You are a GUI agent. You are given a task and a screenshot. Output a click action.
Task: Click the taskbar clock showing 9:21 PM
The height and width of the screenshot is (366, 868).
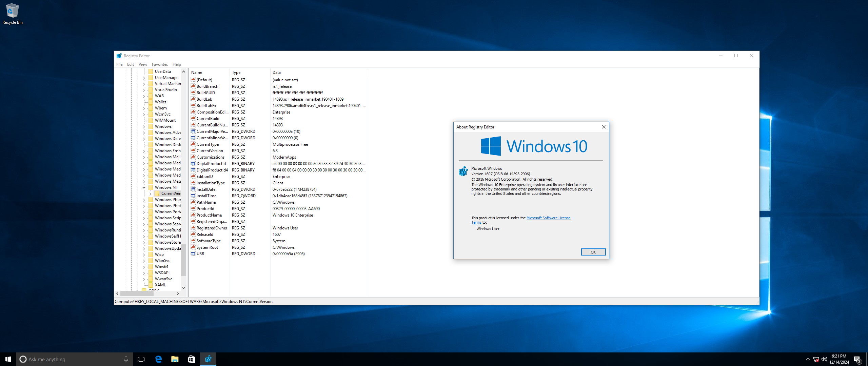[x=839, y=359]
